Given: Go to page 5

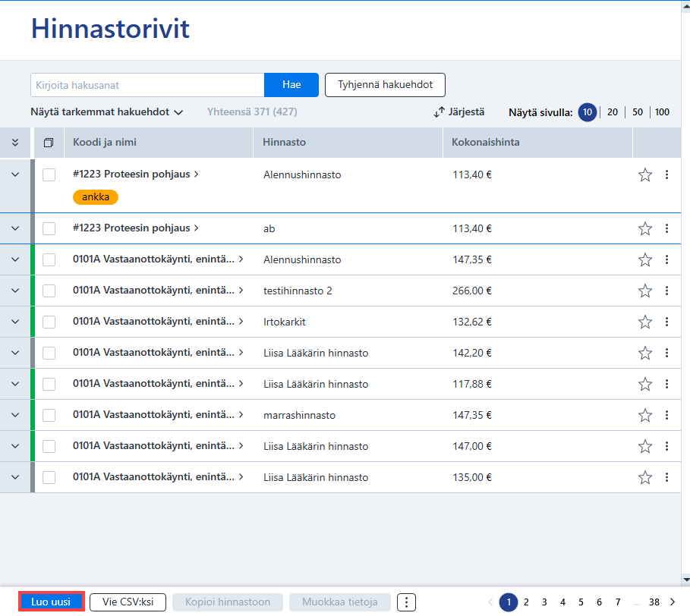Looking at the screenshot, I should pos(581,602).
